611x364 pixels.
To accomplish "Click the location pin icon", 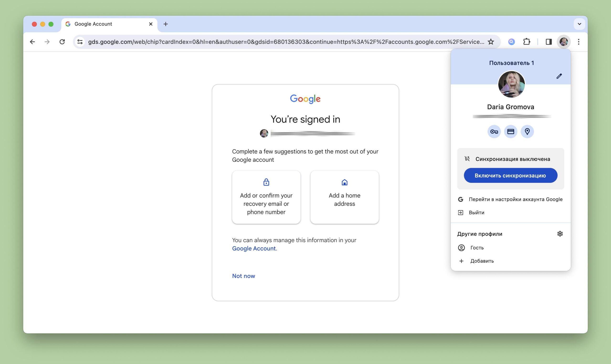I will click(x=528, y=131).
